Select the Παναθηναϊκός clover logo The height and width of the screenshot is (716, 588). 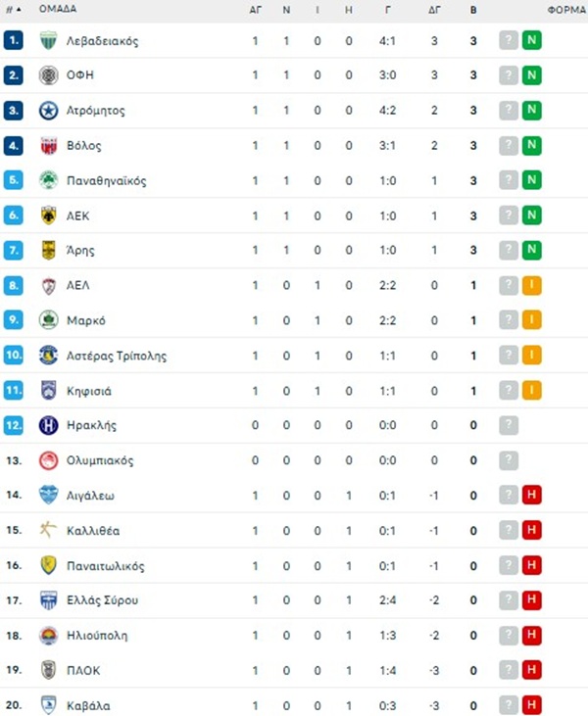(x=48, y=180)
